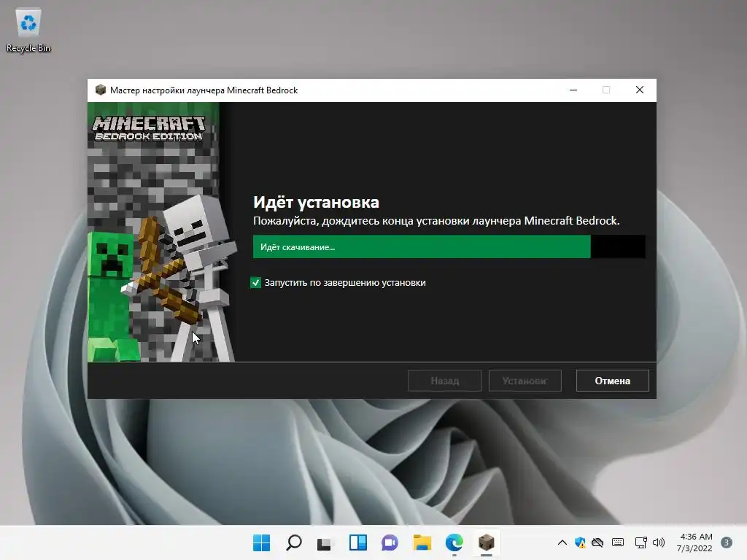The height and width of the screenshot is (560, 747).
Task: Click the "Идёт скачивание..." status text
Action: coord(298,247)
